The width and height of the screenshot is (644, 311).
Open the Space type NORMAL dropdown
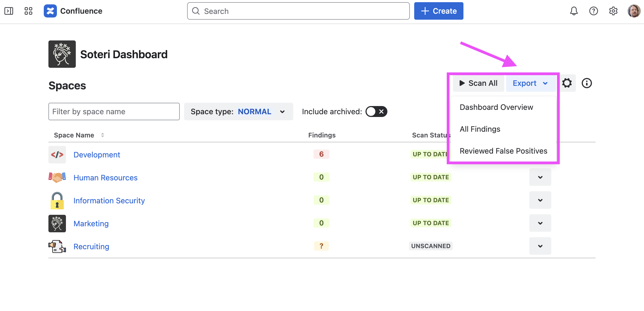[238, 112]
